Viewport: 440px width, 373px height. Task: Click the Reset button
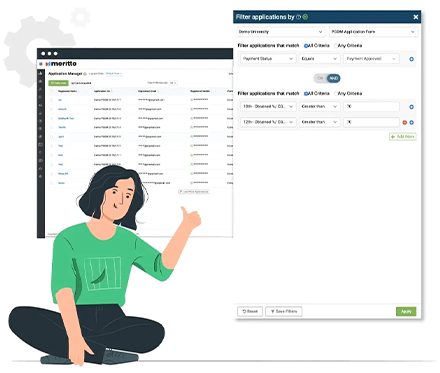(x=250, y=311)
